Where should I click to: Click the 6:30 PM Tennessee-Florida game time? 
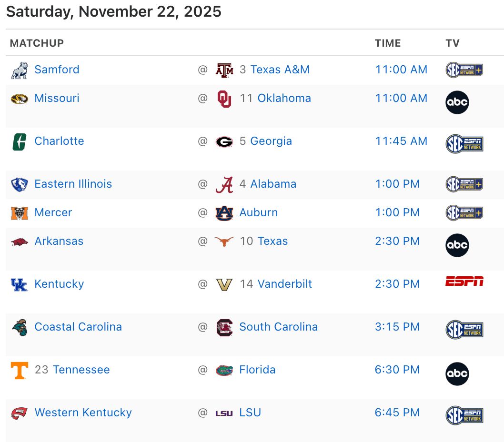(x=397, y=370)
